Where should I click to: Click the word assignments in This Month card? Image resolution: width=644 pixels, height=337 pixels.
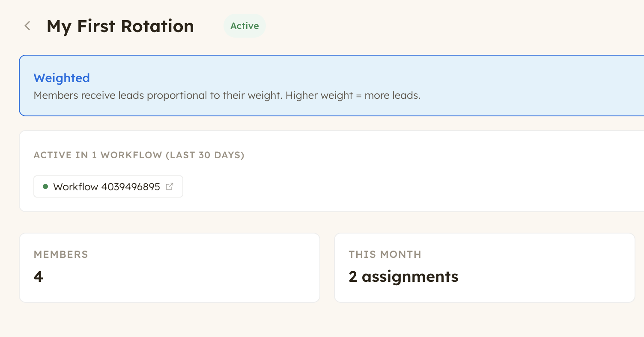click(410, 277)
